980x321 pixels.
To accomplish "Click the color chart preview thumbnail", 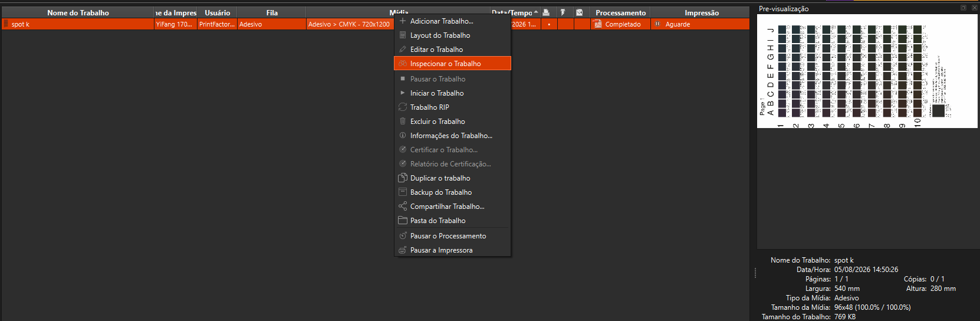I will [867, 71].
